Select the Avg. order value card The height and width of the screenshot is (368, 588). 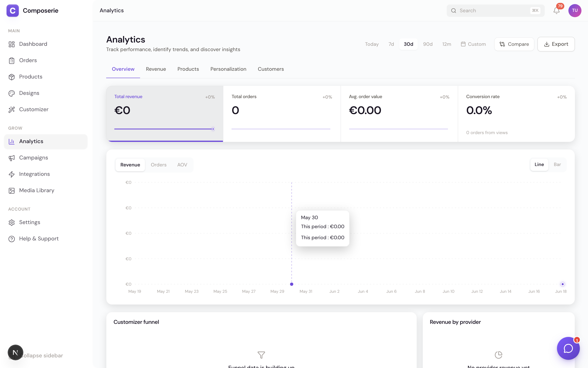coord(399,114)
